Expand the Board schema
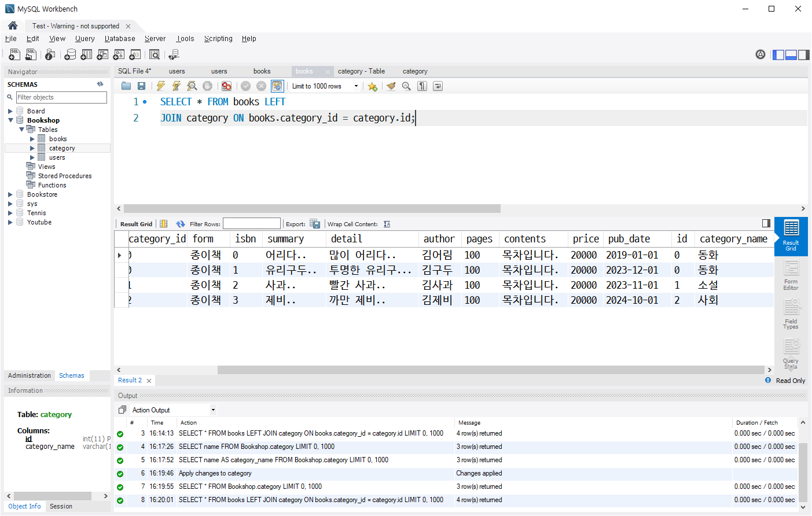Image resolution: width=812 pixels, height=516 pixels. (10, 111)
